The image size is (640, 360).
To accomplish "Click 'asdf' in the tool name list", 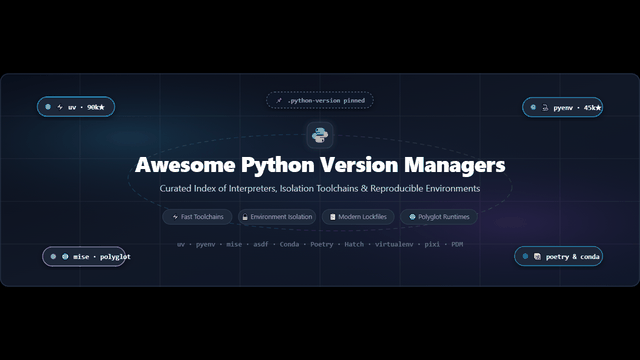I will click(x=261, y=244).
